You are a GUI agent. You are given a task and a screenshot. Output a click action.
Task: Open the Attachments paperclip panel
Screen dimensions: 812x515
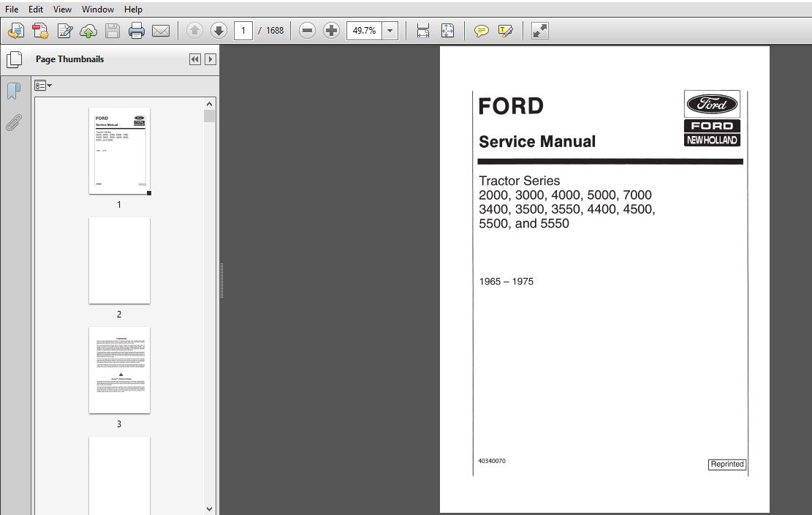tap(14, 124)
